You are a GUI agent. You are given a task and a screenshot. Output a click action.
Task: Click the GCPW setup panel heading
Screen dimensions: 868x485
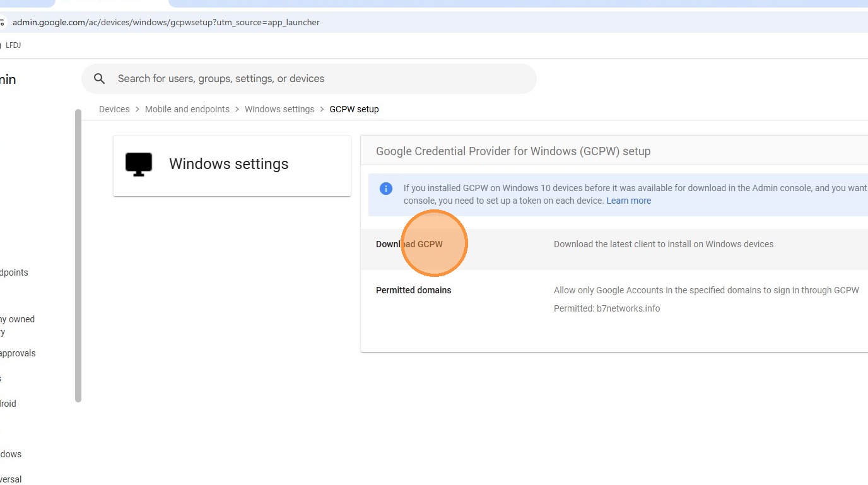[x=513, y=151]
